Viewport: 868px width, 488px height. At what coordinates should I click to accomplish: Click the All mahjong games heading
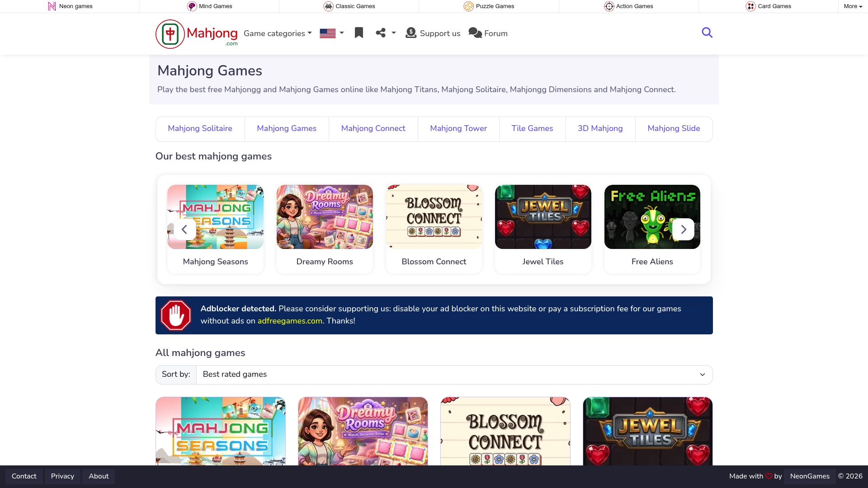pos(200,353)
